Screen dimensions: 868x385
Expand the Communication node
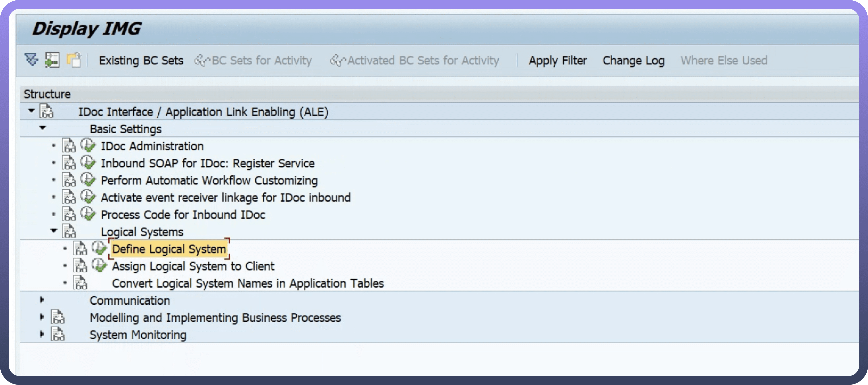pos(42,300)
